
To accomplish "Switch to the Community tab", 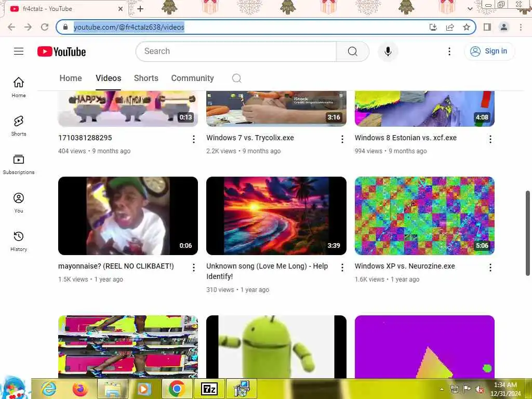I will click(192, 78).
